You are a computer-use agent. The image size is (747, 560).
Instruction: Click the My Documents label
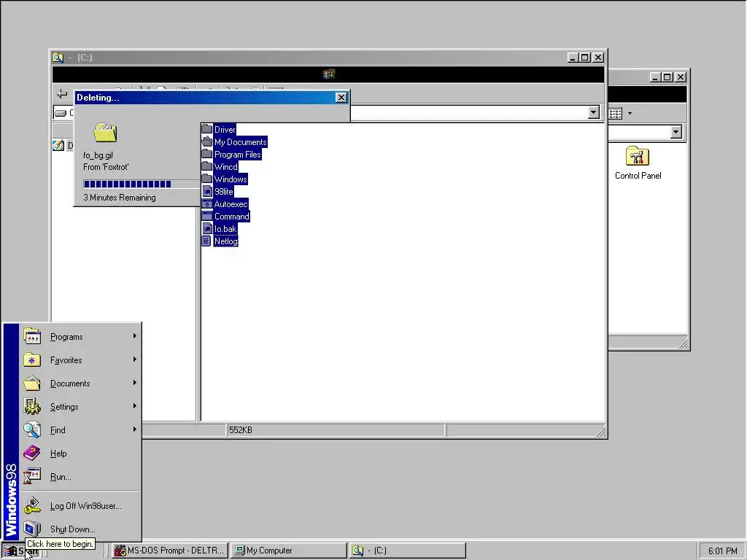(240, 142)
